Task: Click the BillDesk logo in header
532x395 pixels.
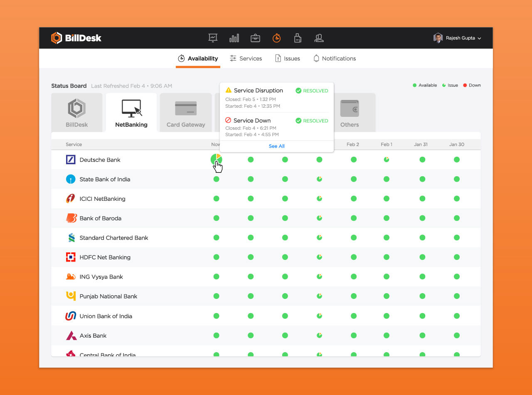Action: pos(76,38)
